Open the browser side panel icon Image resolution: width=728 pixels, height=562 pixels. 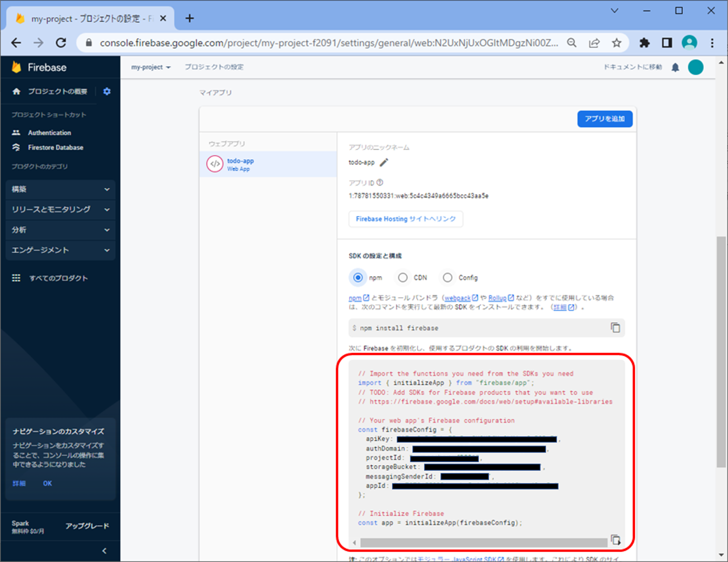point(667,43)
